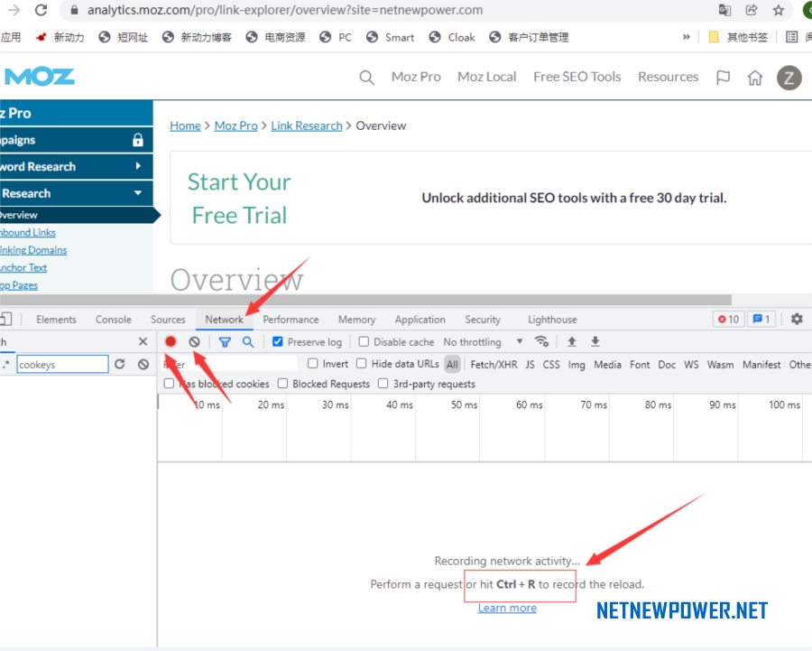Viewport: 812px width, 651px height.
Task: Show more bookmarks with the chevron
Action: (687, 37)
